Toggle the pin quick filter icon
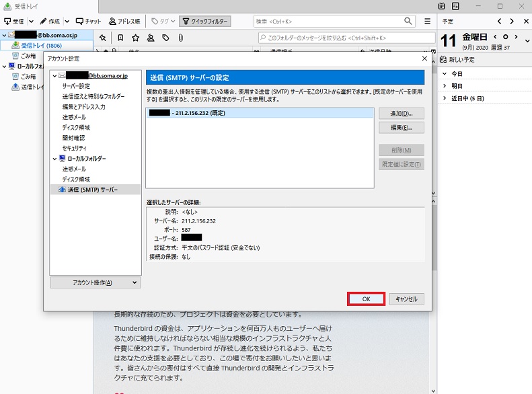Image resolution: width=532 pixels, height=394 pixels. point(102,38)
